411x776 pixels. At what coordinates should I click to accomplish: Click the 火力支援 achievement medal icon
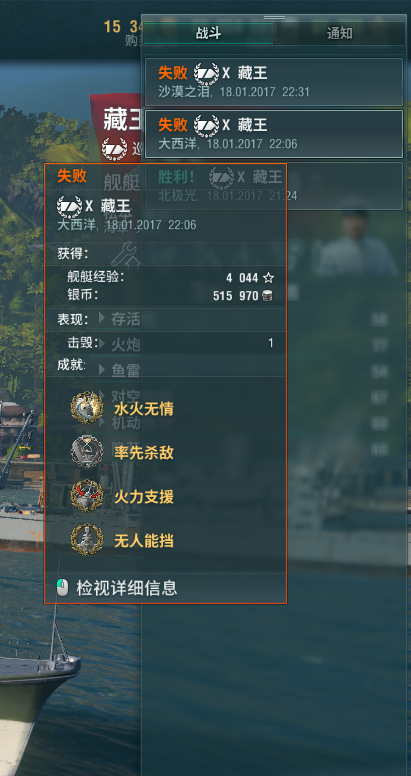click(x=87, y=496)
